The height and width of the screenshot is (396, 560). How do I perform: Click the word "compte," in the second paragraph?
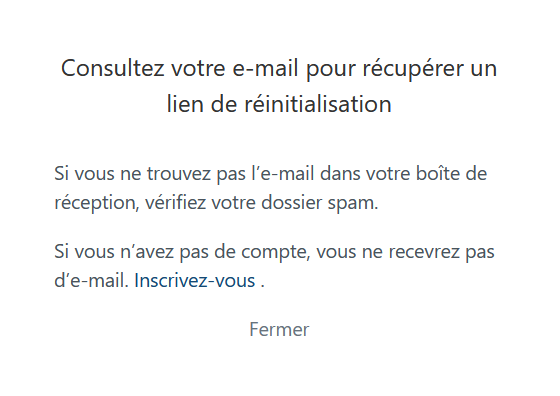[276, 252]
